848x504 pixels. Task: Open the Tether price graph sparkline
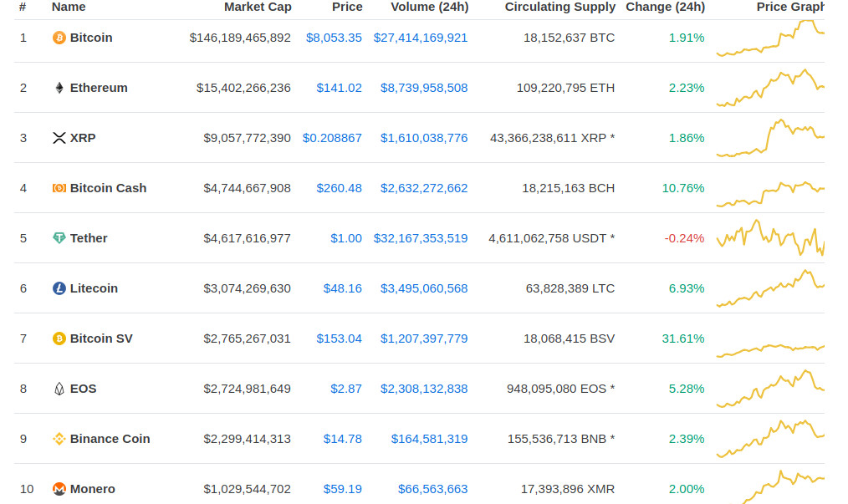(770, 238)
